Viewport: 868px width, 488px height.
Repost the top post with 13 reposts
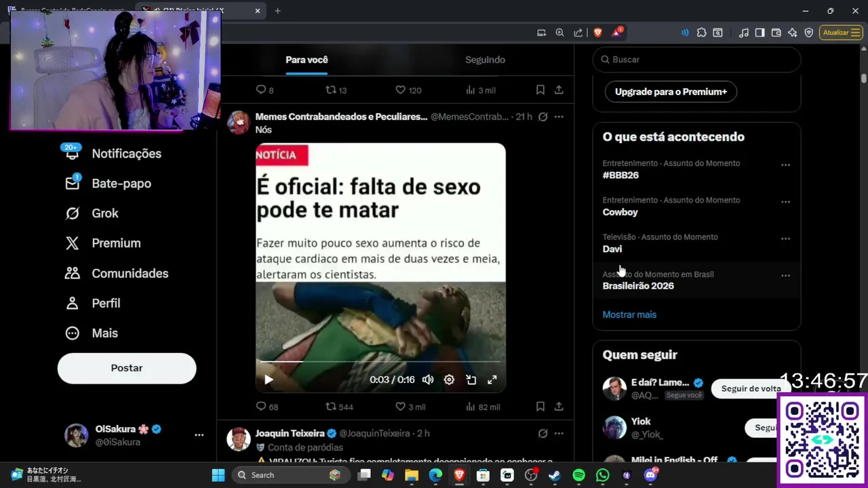(x=336, y=90)
